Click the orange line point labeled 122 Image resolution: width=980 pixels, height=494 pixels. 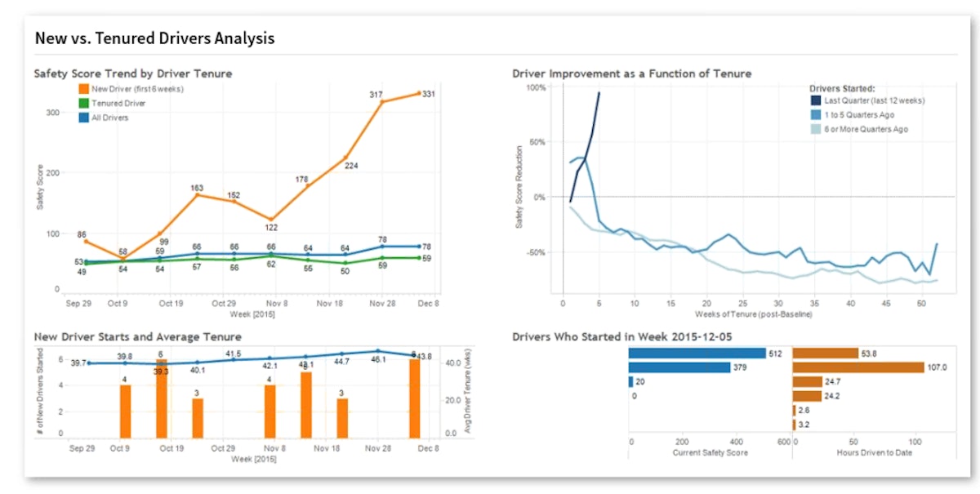point(271,219)
